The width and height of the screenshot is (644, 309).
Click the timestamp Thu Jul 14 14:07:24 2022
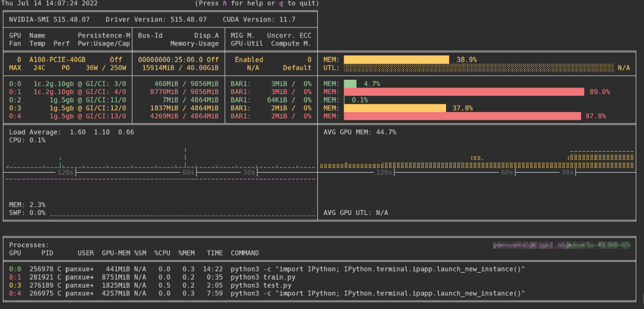[x=49, y=4]
